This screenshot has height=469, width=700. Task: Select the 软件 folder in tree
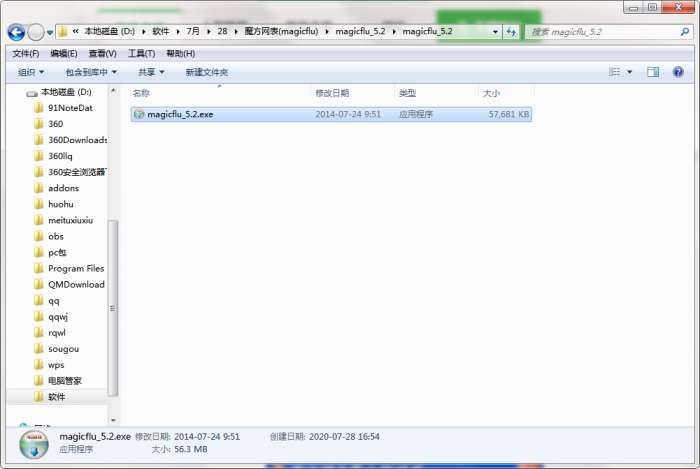click(x=56, y=397)
